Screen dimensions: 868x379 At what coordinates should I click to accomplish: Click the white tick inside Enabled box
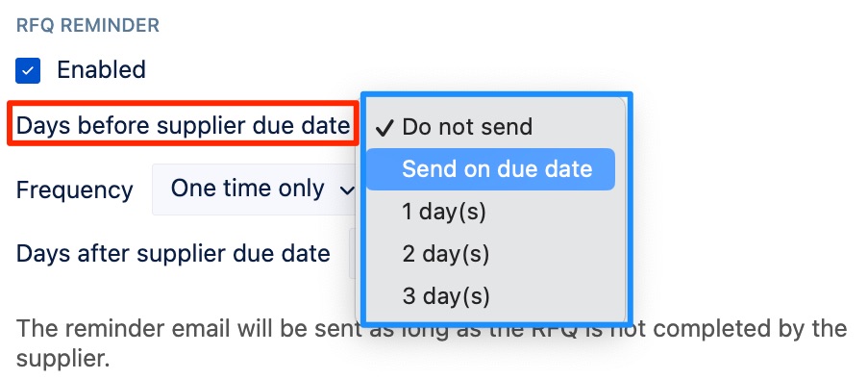coord(28,71)
